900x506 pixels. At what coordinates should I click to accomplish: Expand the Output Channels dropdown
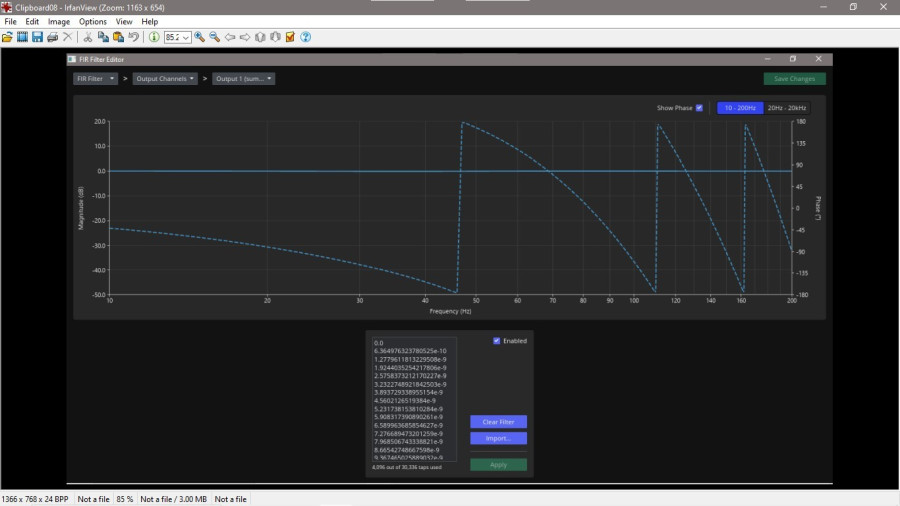(x=165, y=79)
